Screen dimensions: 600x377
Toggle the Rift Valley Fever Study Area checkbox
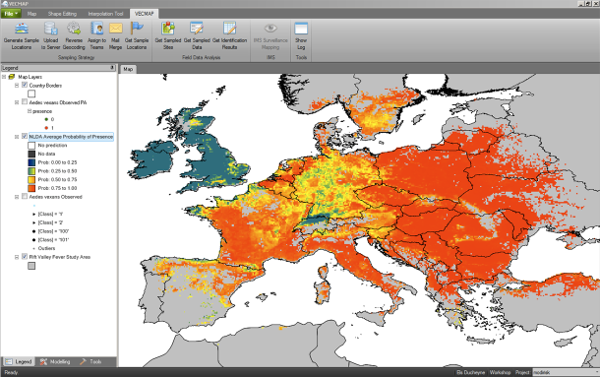(x=25, y=256)
